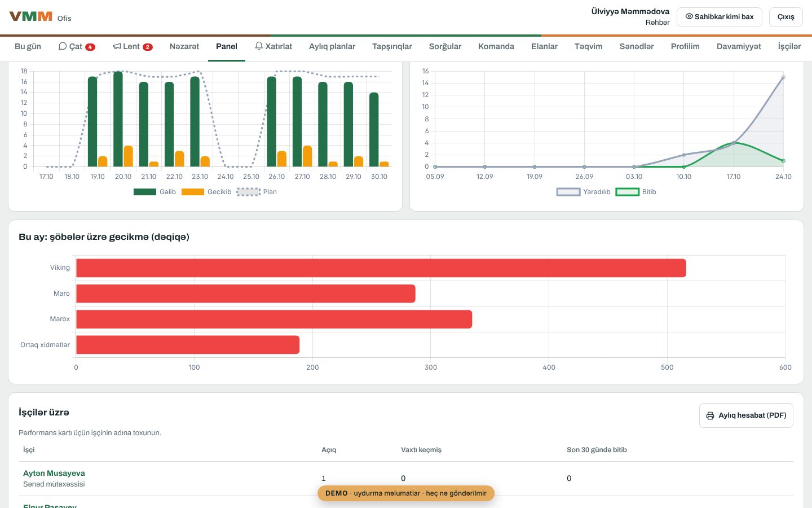The image size is (812, 508).
Task: Click the Ülviyyə Məmmədova user name
Action: click(x=630, y=11)
